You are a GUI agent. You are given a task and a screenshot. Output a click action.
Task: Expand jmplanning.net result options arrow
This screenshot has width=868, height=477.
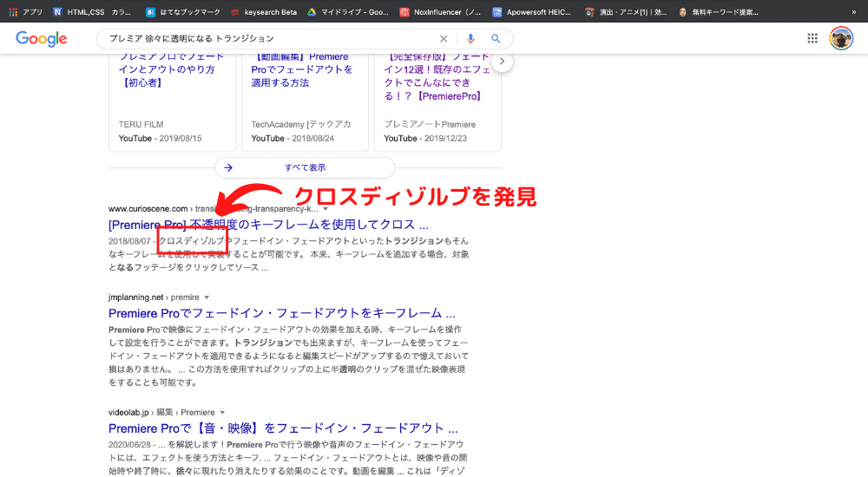click(x=207, y=297)
